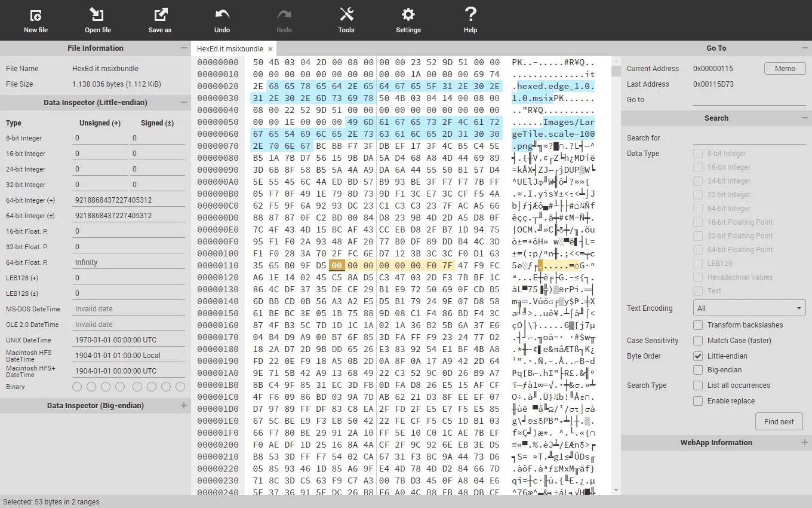Screen dimensions: 812x508
Task: Expand the WebApp Information panel
Action: click(x=805, y=443)
